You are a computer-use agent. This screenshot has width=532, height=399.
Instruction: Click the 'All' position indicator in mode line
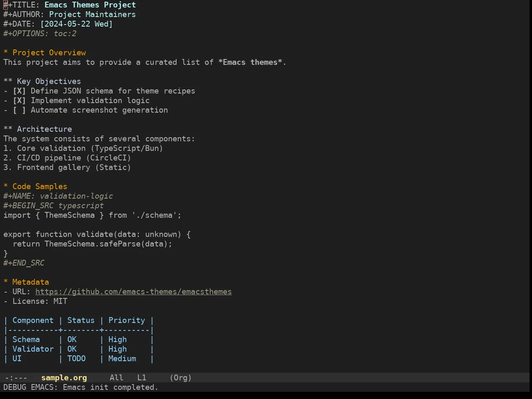[116, 378]
